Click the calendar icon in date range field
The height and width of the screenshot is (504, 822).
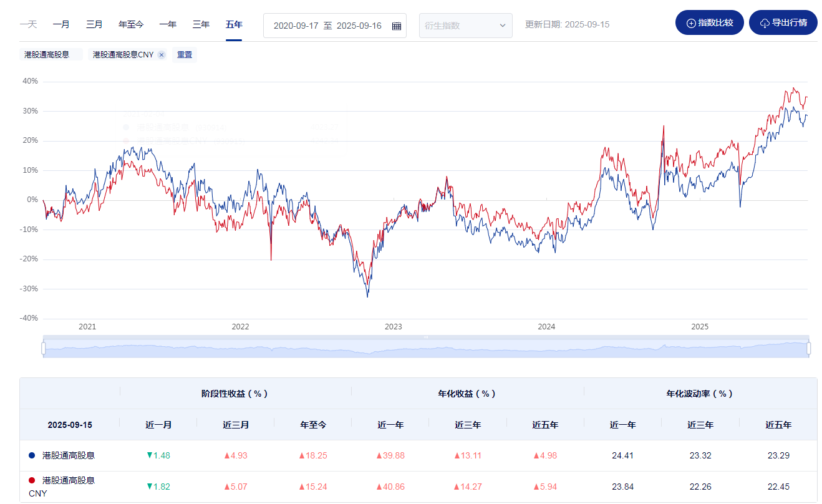click(x=397, y=26)
